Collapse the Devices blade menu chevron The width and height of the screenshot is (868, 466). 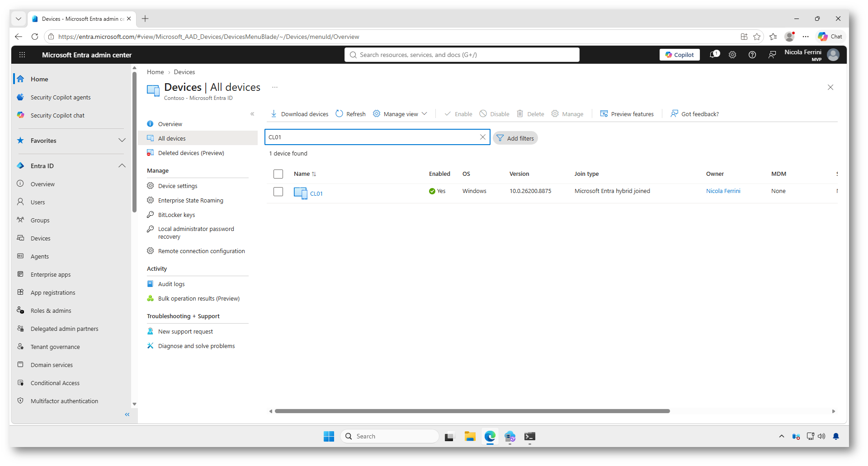coord(252,114)
